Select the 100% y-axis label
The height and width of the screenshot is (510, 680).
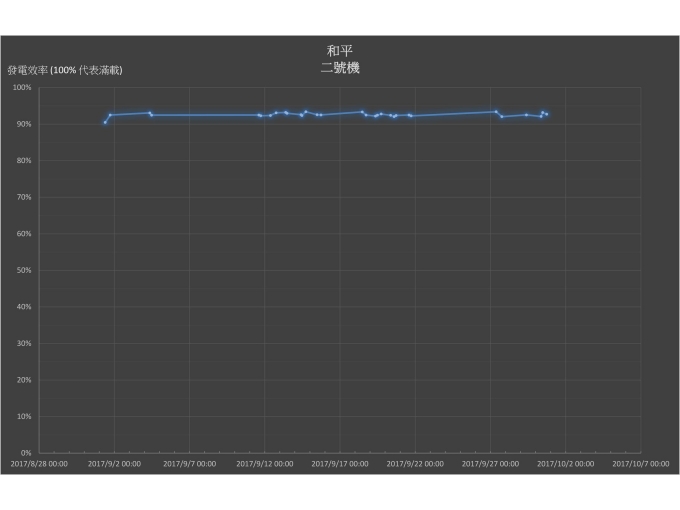(23, 88)
